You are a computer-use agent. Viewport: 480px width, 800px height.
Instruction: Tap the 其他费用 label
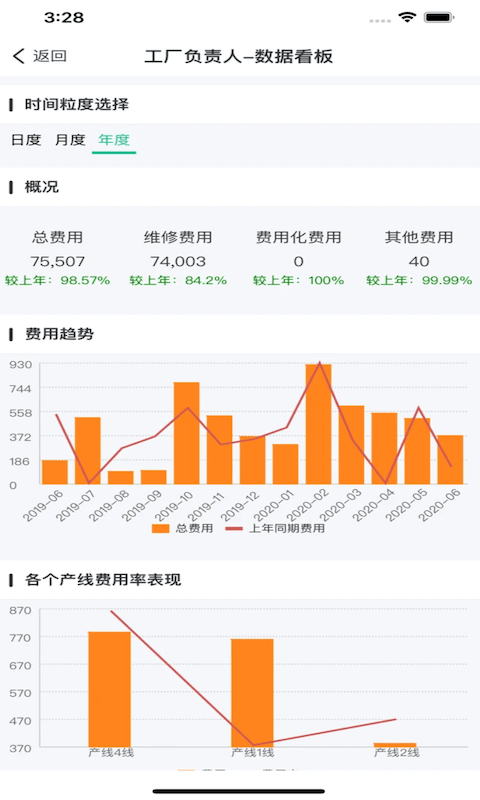[419, 237]
